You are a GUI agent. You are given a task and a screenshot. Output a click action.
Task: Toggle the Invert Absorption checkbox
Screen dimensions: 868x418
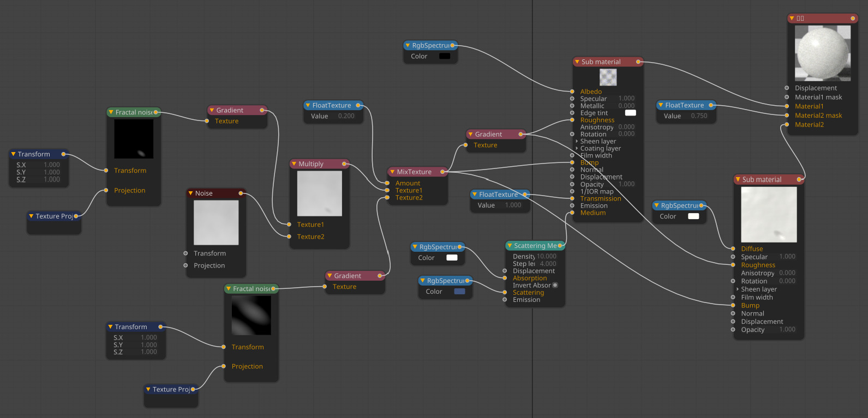click(555, 285)
